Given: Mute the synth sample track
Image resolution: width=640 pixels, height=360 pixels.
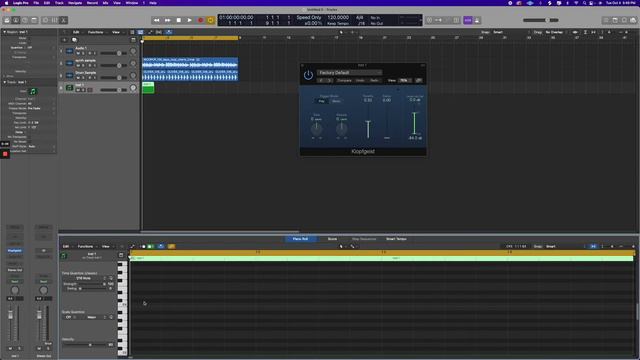Looking at the screenshot, I should pos(78,65).
